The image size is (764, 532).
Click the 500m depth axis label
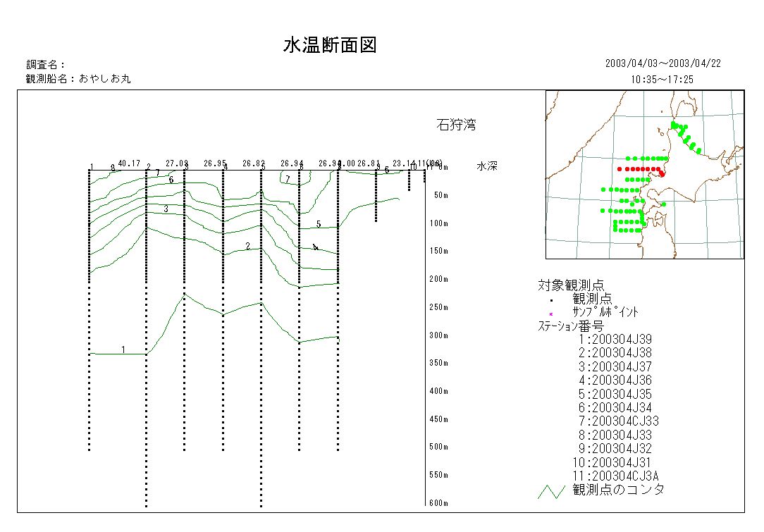[x=438, y=447]
